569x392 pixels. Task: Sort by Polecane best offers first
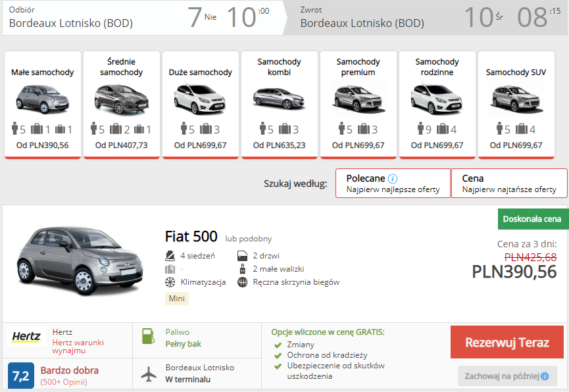[x=393, y=184]
